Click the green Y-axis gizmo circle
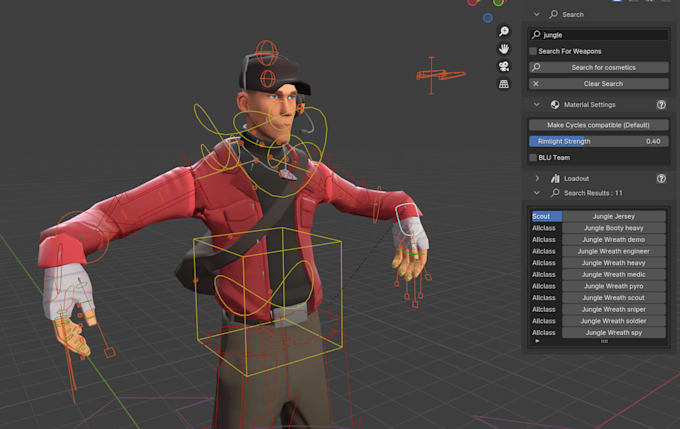 point(499,2)
